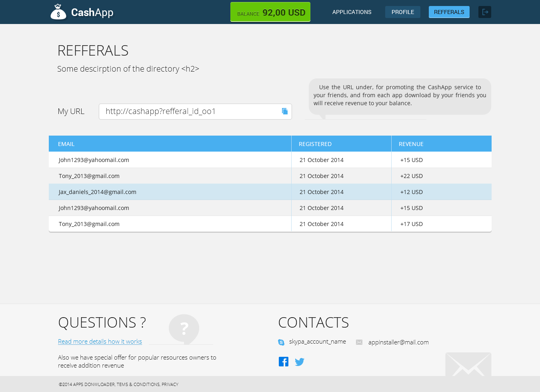
Task: Click the +17 USD revenue cell
Action: click(x=412, y=224)
